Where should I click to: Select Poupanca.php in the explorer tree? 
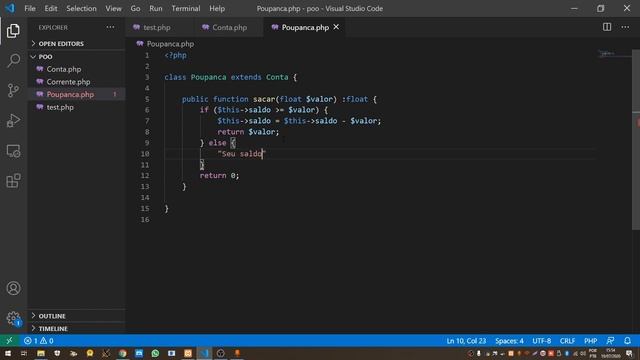point(76,94)
